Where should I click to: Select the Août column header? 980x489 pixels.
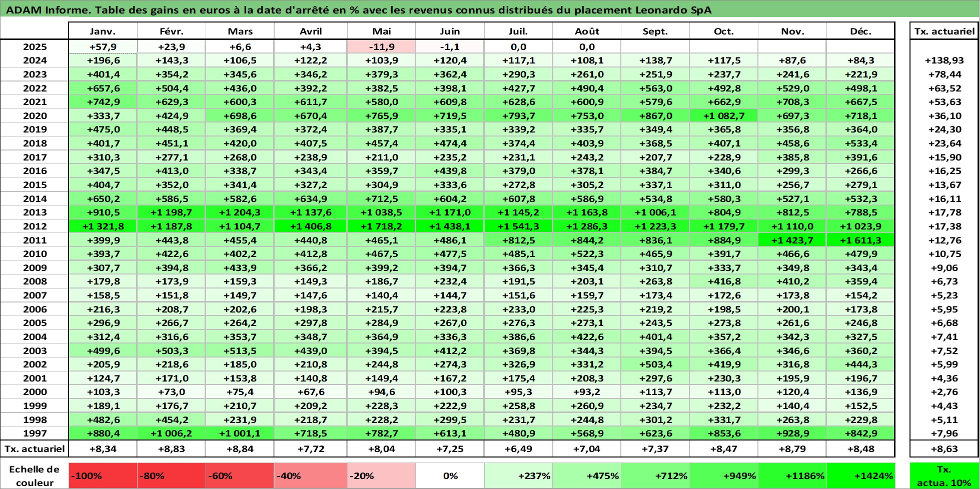pos(587,31)
